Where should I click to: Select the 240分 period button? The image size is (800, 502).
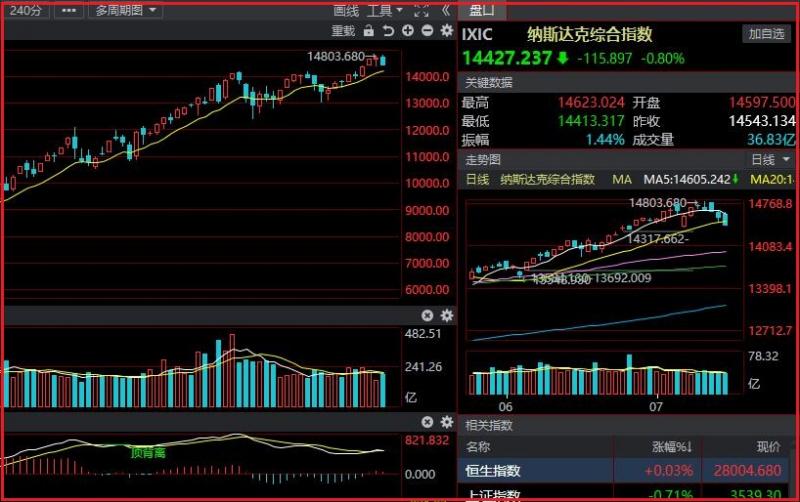pyautogui.click(x=26, y=10)
